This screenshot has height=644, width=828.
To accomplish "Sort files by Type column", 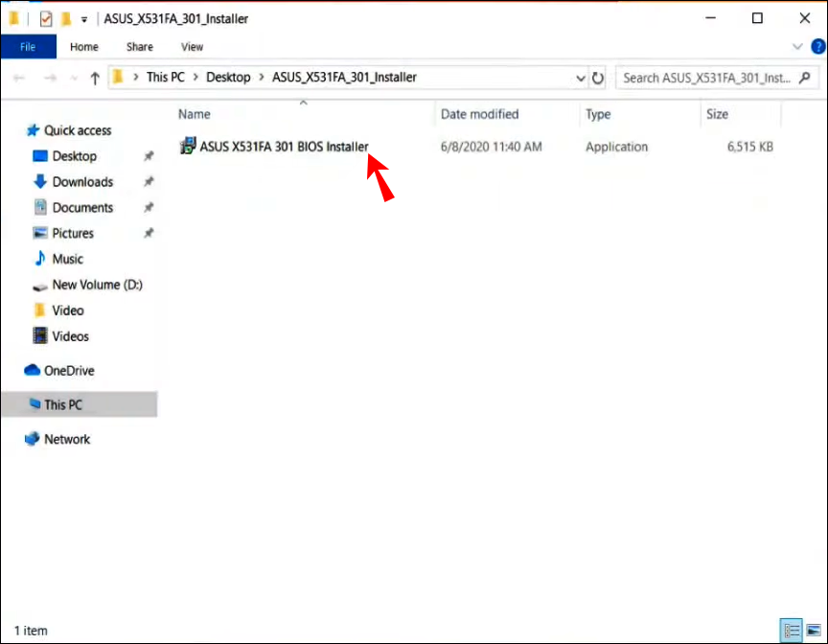I will [x=598, y=114].
